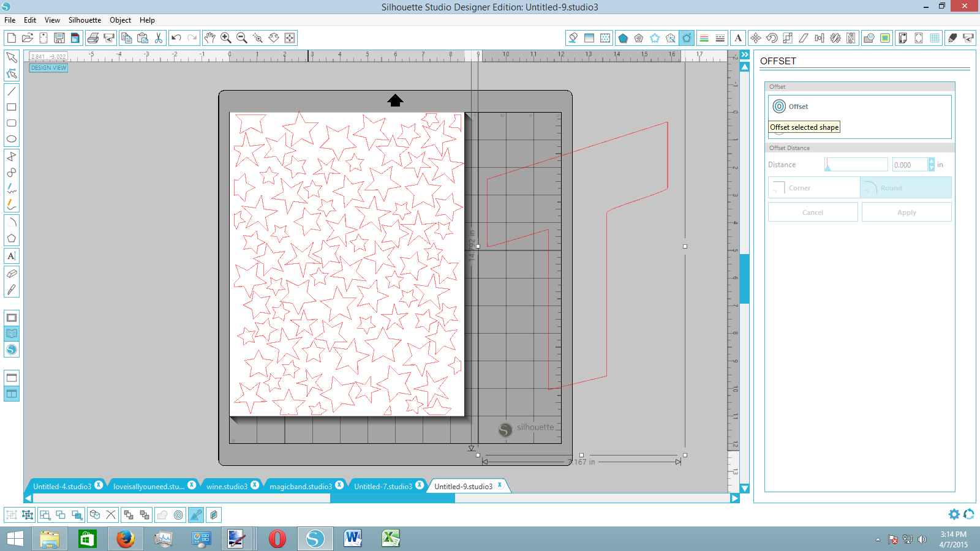Switch to the Untitled-4.studio3 tab

[62, 487]
